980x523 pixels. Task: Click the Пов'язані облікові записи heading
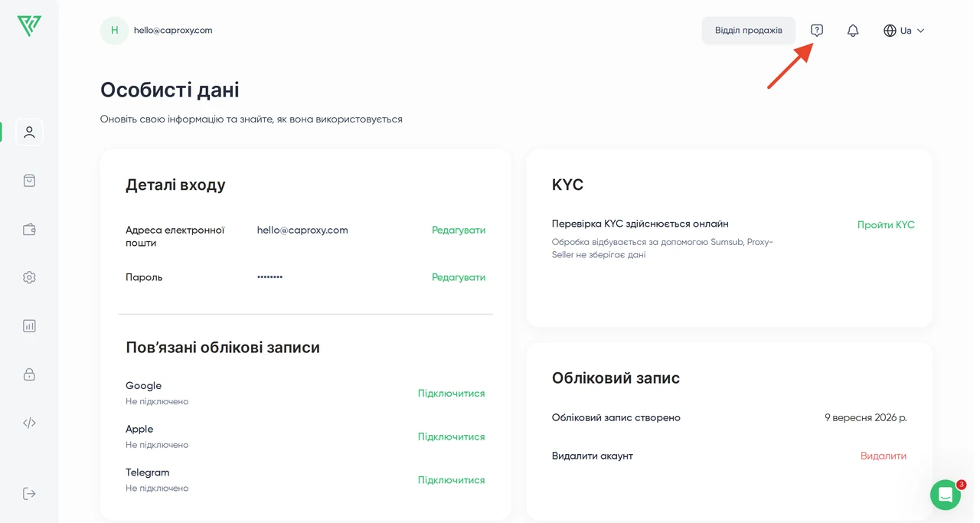(223, 348)
